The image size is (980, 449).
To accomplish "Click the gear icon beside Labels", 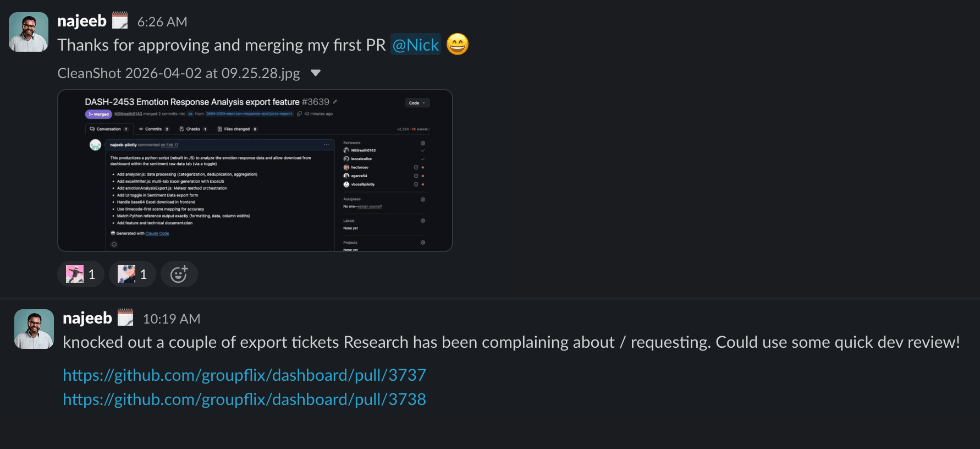I will click(422, 221).
